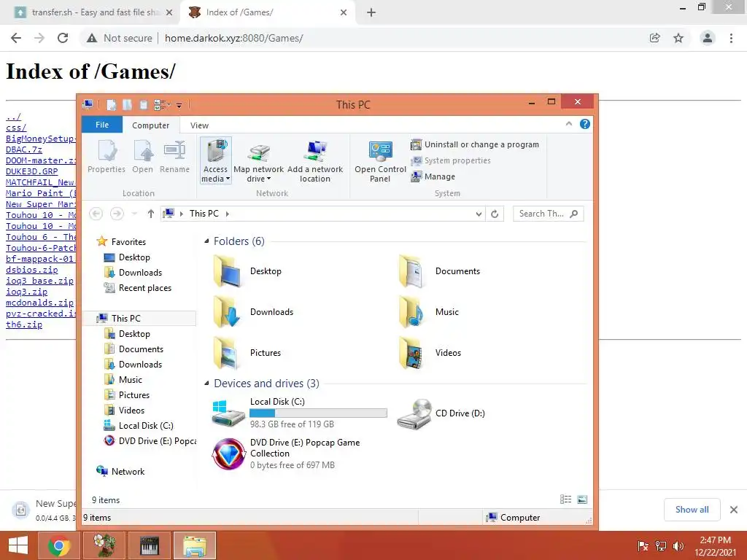Open the parent directory ../ link
The image size is (747, 560).
(x=13, y=117)
